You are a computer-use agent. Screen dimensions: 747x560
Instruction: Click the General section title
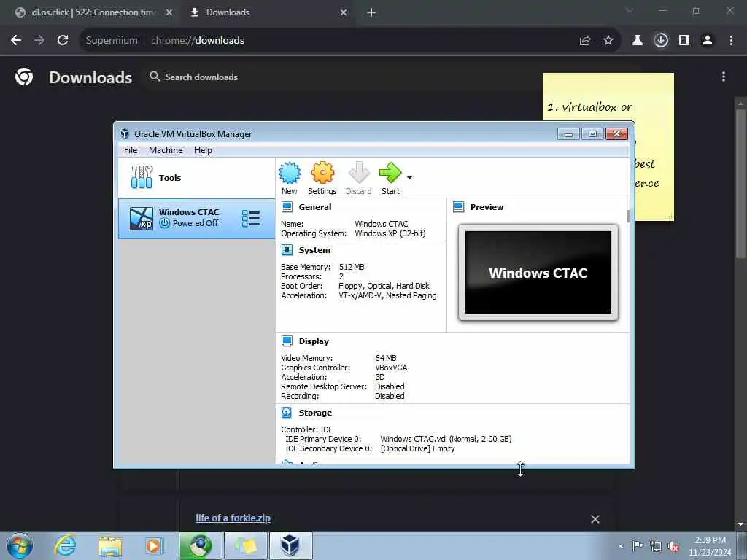coord(315,207)
